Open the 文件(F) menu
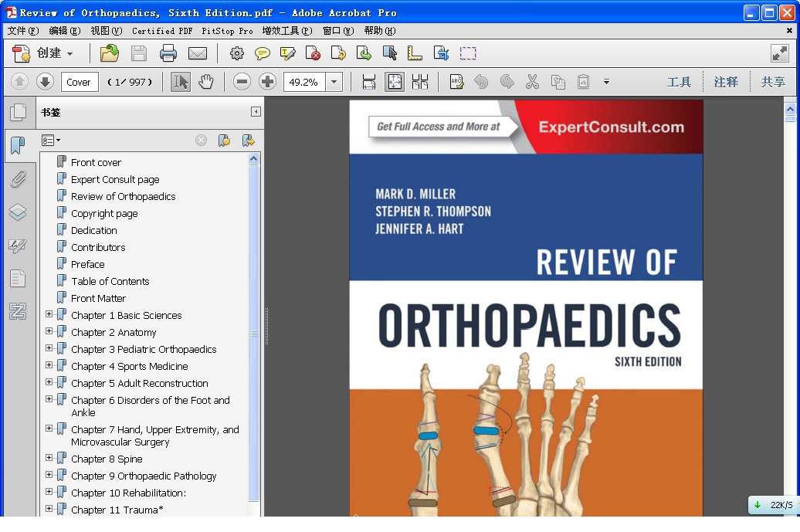 pos(23,31)
